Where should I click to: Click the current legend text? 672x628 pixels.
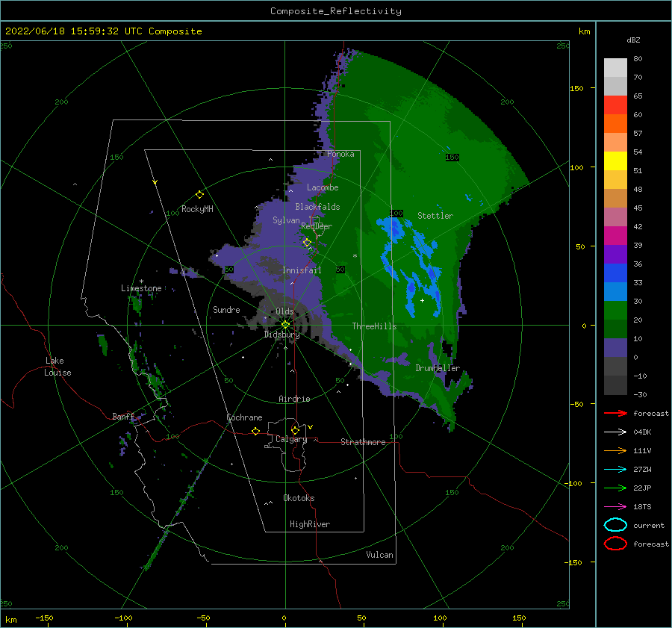pyautogui.click(x=648, y=525)
